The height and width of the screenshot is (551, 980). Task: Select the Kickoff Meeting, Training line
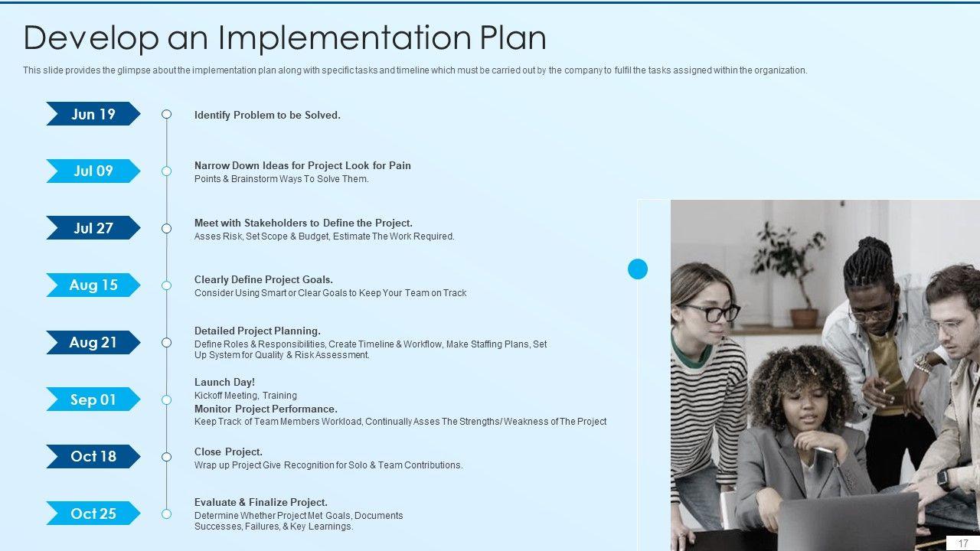click(246, 396)
